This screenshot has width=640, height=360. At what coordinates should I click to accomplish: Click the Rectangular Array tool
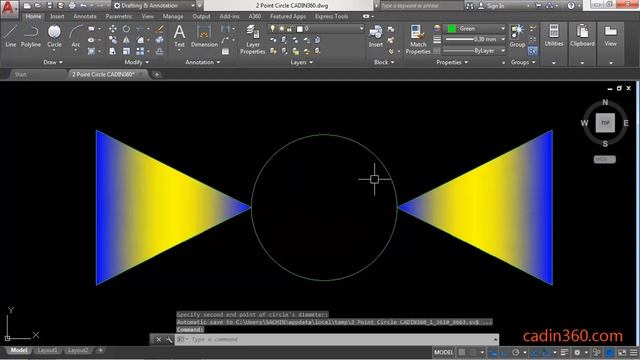pos(140,51)
